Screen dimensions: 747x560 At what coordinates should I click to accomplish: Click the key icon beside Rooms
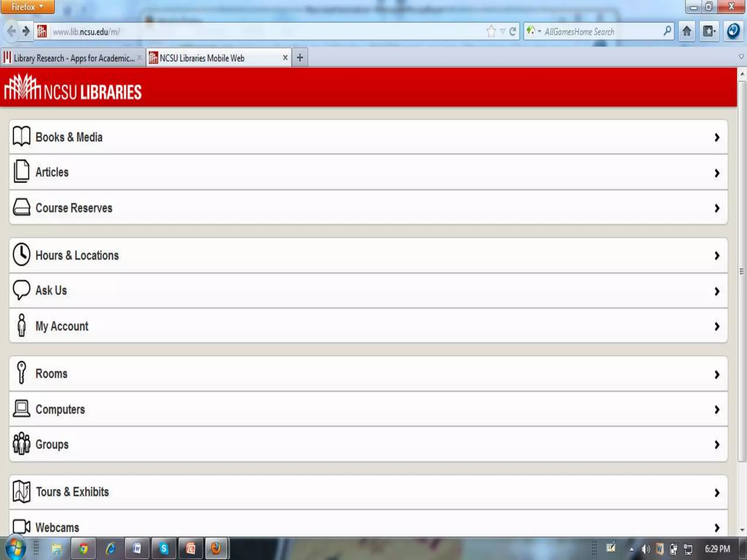pos(21,373)
